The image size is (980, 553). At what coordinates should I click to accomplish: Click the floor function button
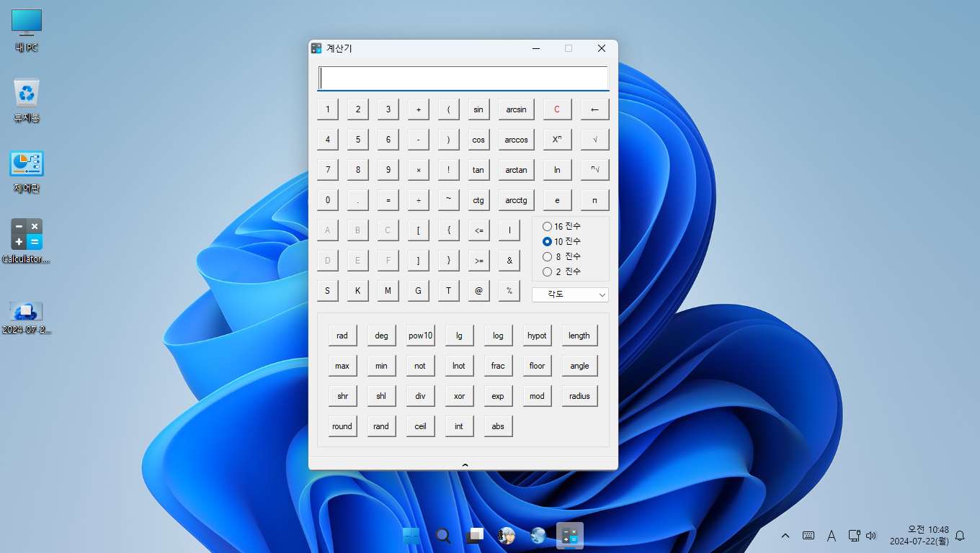tap(537, 366)
